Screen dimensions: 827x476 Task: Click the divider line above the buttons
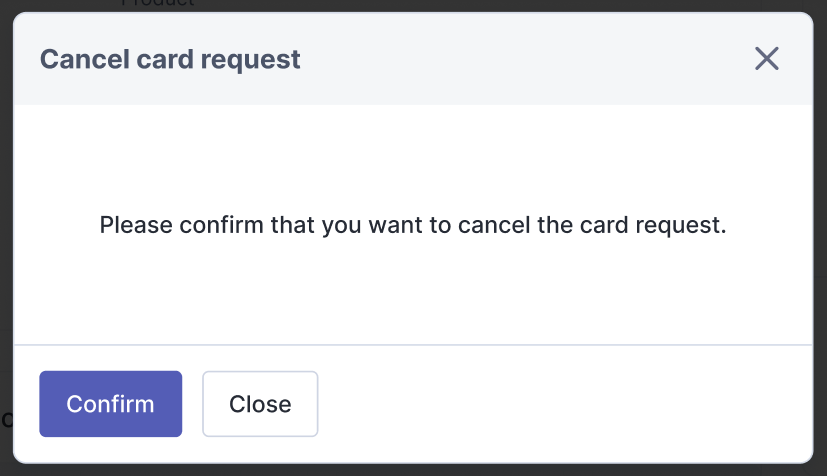coord(412,345)
